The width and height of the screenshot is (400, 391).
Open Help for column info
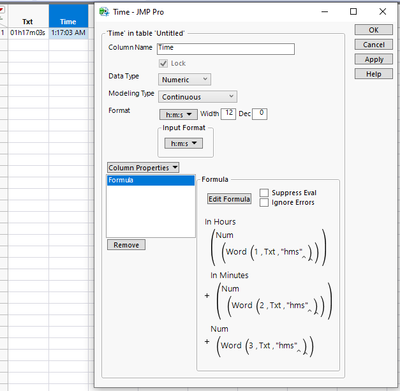373,74
